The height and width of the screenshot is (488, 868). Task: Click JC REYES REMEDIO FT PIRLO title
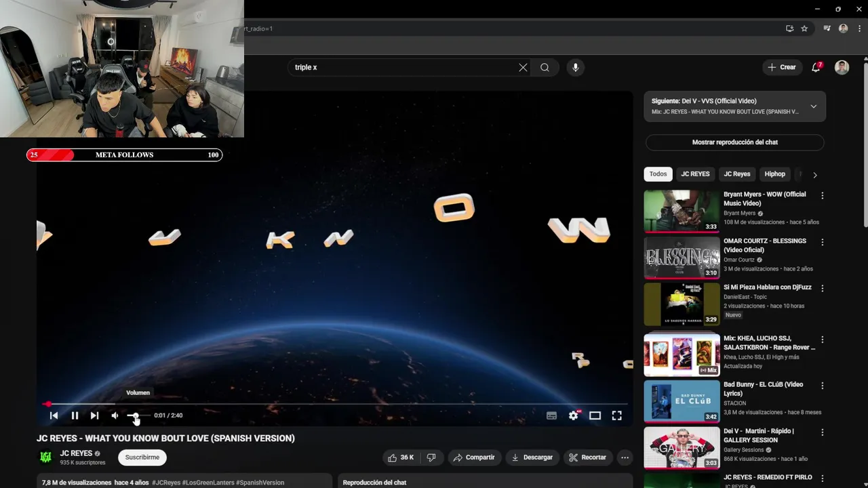(768, 477)
